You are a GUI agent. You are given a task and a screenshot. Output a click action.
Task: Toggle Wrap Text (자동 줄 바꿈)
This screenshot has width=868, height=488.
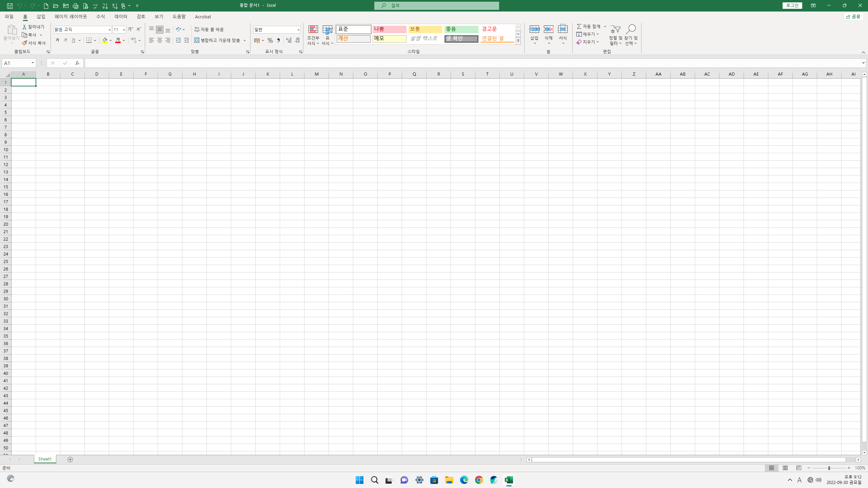pyautogui.click(x=209, y=29)
